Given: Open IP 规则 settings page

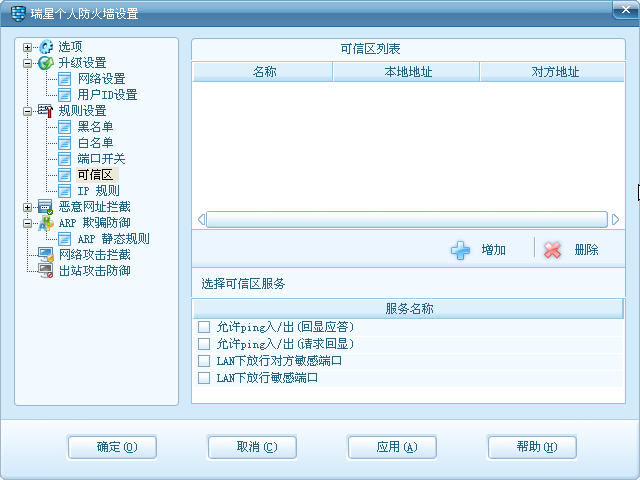Looking at the screenshot, I should [x=98, y=191].
